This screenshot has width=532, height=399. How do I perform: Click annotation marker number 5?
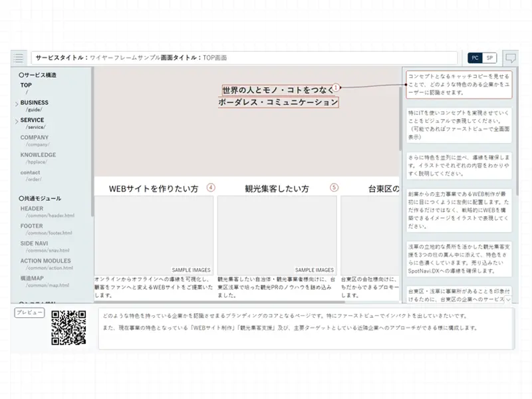334,188
